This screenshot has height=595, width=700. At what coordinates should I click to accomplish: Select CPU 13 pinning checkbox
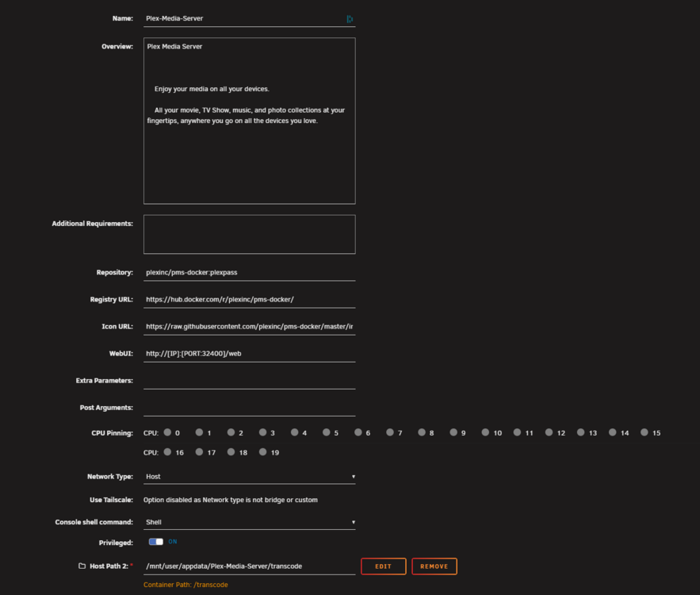[581, 432]
